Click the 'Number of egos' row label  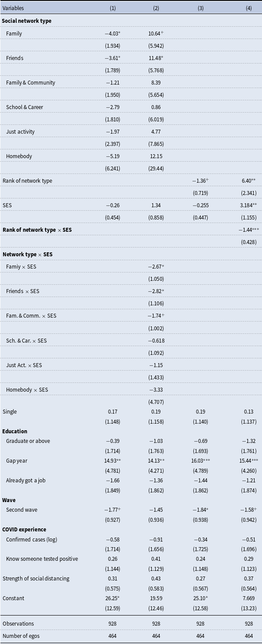click(x=21, y=636)
